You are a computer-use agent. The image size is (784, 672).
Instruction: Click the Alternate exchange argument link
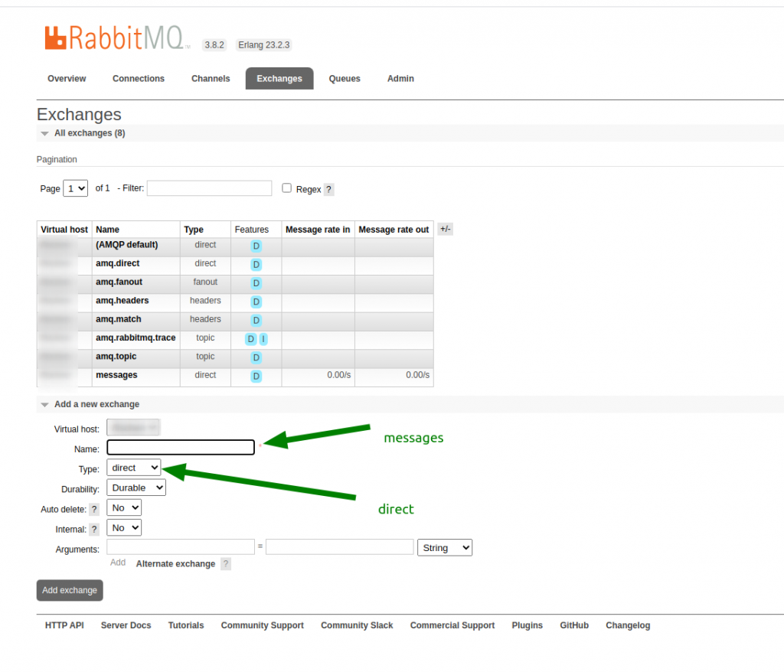click(x=175, y=564)
